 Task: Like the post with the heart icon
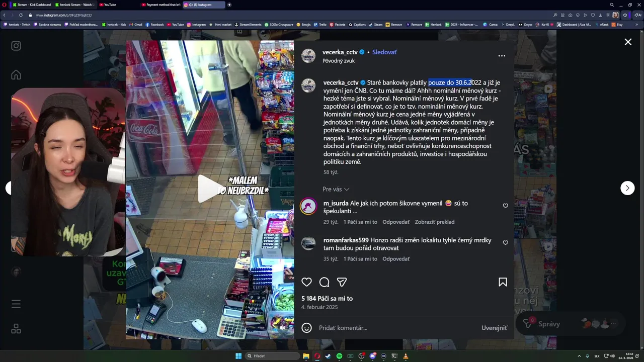[x=306, y=282]
